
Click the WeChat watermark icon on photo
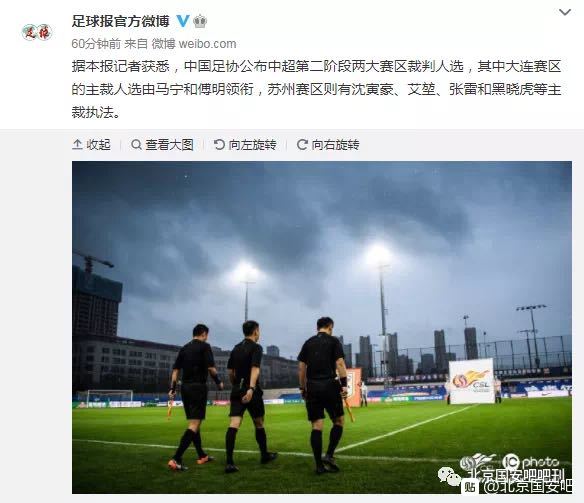tap(450, 476)
